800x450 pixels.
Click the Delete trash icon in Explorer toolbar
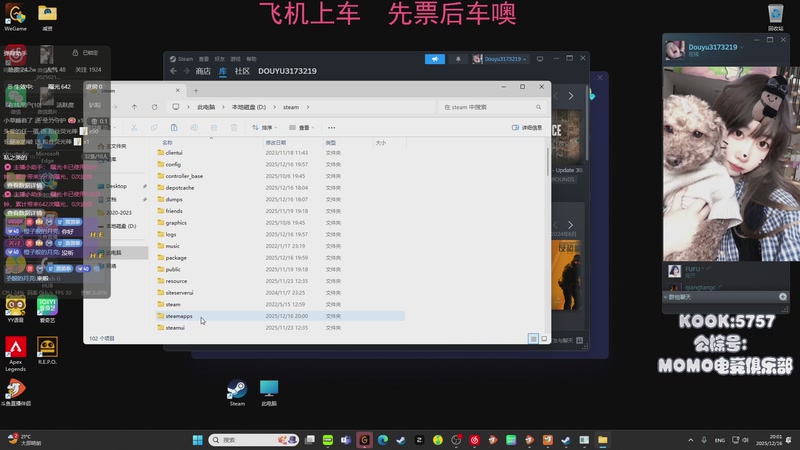(x=234, y=128)
